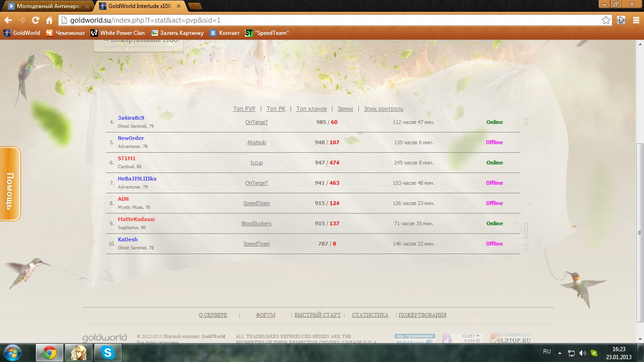Open the Топ PK ranking
644x362 pixels.
point(276,109)
